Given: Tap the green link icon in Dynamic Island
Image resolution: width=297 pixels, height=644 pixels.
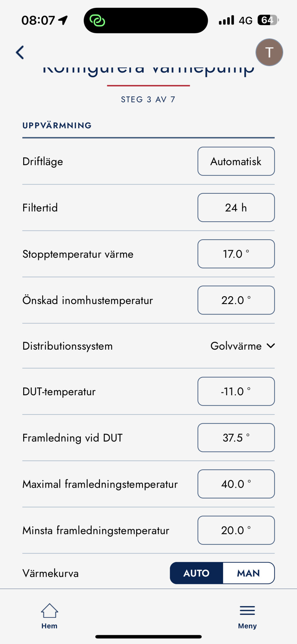Looking at the screenshot, I should 97,21.
